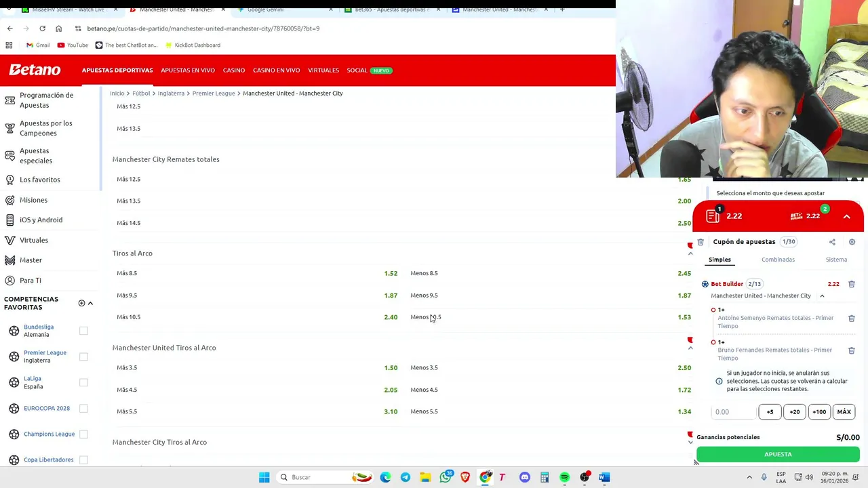Tick the Copa Libertadores checkbox
The width and height of the screenshot is (868, 488).
click(x=83, y=460)
